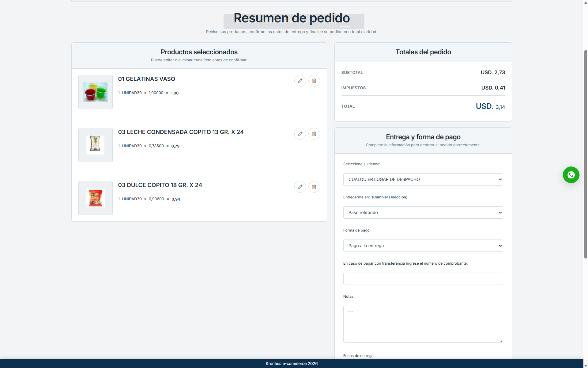Click the dulce copito line total 0,94
This screenshot has height=368, width=588.
[x=176, y=199]
